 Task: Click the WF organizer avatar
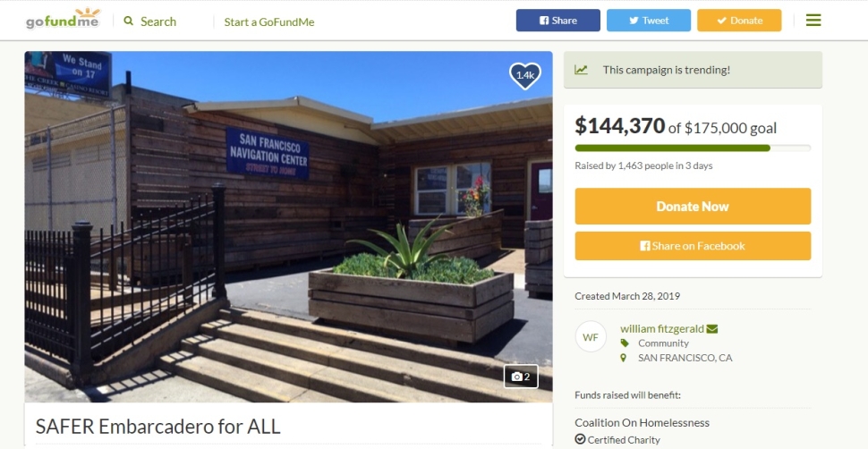click(591, 336)
